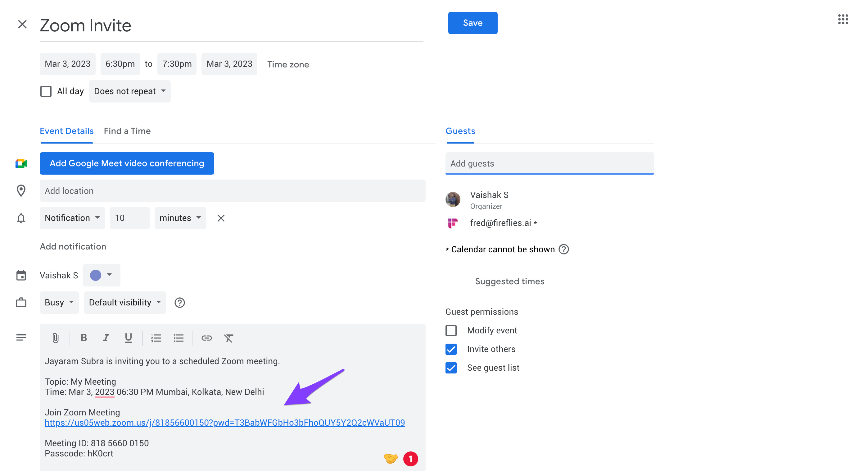868x476 pixels.
Task: Click the red badge showing 1
Action: coord(410,459)
